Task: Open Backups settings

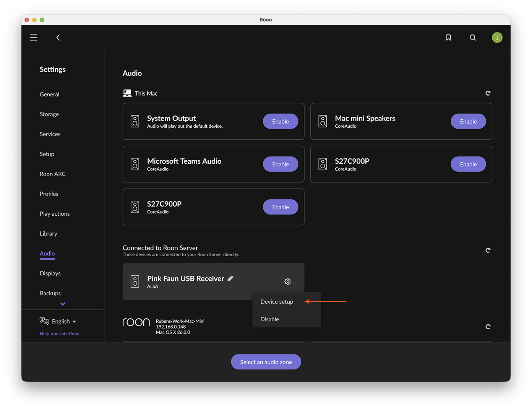Action: coord(50,293)
